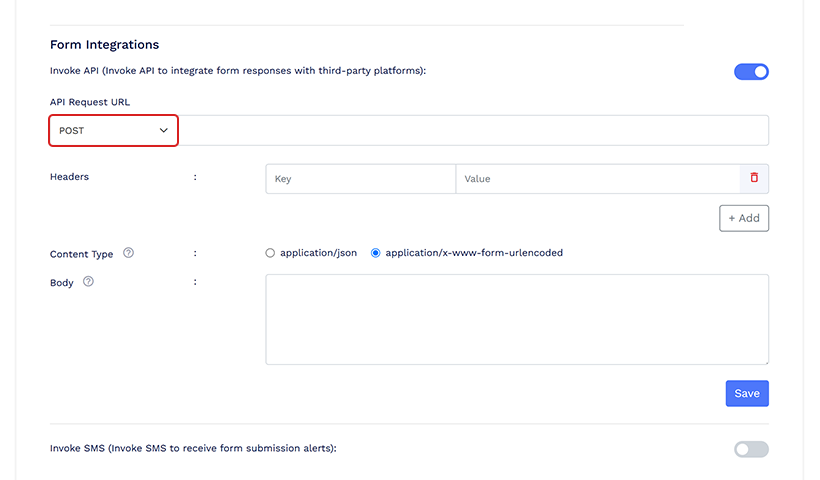Viewport: 820px width, 480px height.
Task: Click the header Key input field
Action: 360,178
